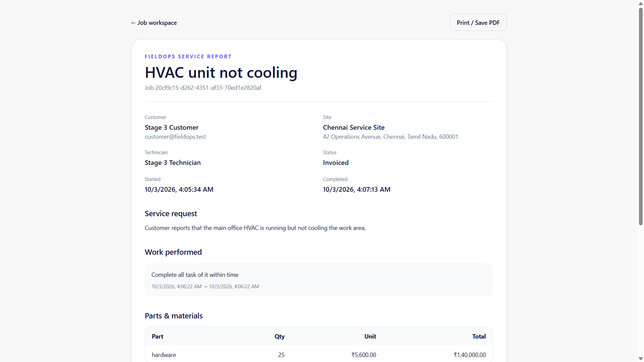The image size is (644, 362).
Task: Click the work entry timestamp range
Action: click(x=205, y=287)
